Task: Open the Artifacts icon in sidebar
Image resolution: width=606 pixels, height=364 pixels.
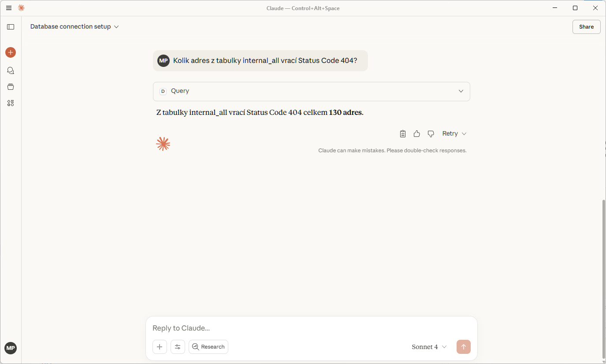Action: [x=11, y=103]
